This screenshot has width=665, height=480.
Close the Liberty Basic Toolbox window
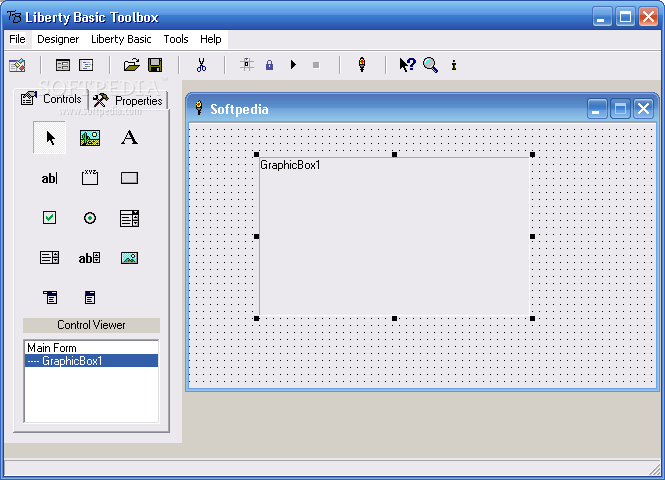point(648,17)
